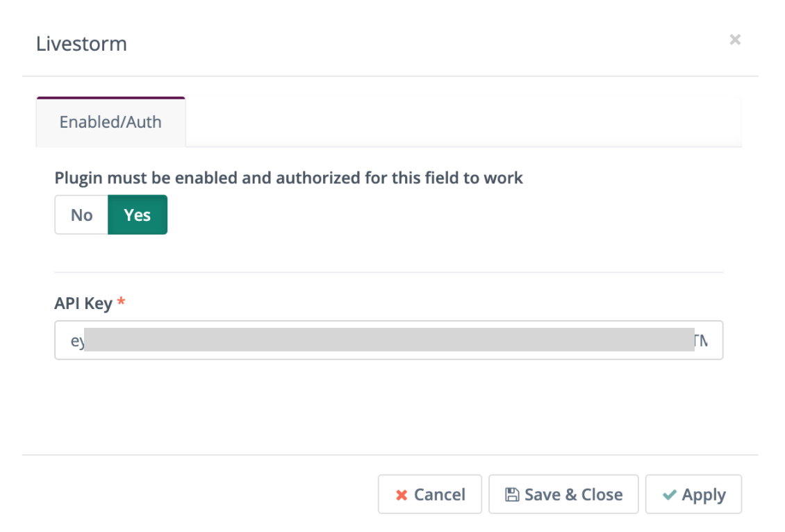Apply the Livestorm plugin settings
The height and width of the screenshot is (532, 785).
[x=693, y=494]
